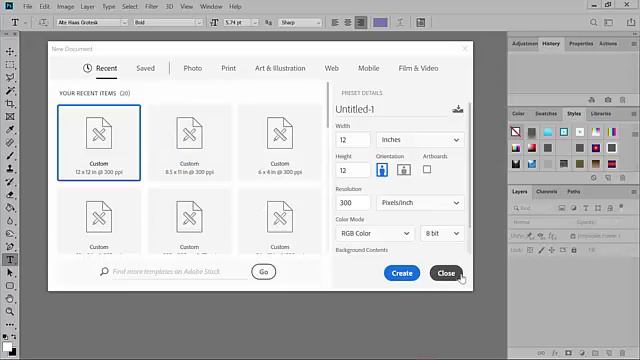Image resolution: width=640 pixels, height=360 pixels.
Task: Select the Crop tool
Action: [x=10, y=104]
